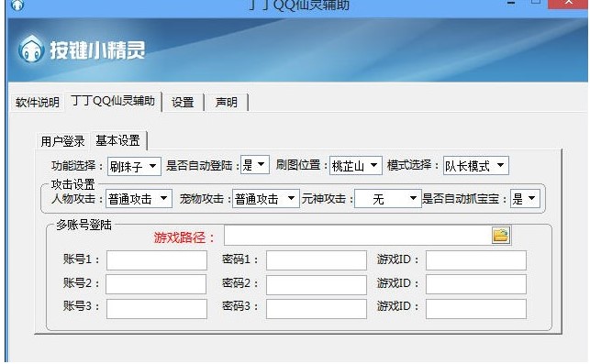Click the 功能选择 label

[x=77, y=165]
